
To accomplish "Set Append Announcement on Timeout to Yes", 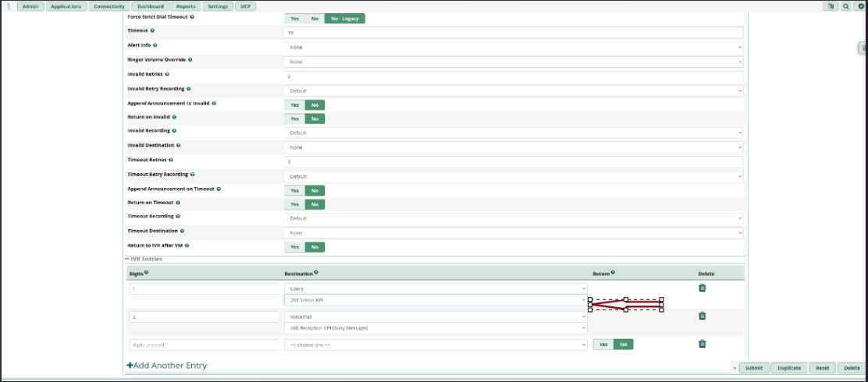I will [294, 190].
